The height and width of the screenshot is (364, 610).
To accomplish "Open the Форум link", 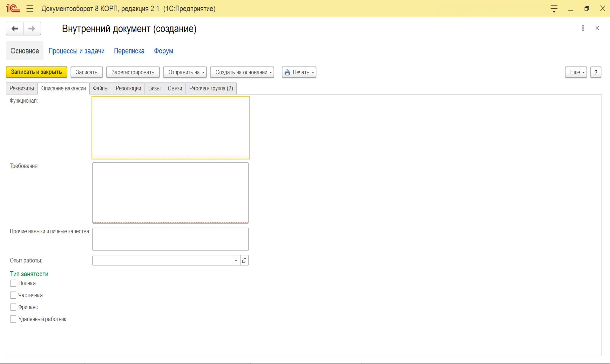I will 164,51.
